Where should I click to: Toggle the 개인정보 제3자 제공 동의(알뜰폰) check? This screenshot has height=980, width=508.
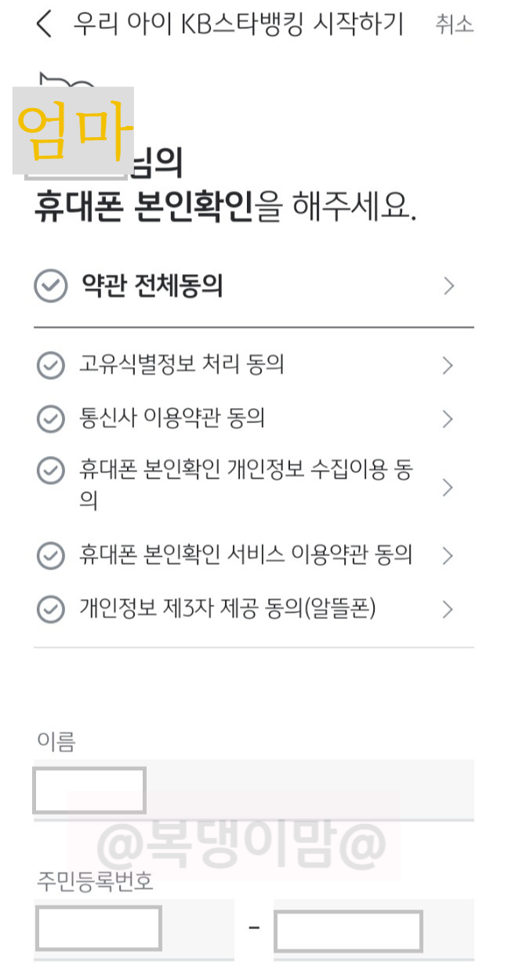[x=51, y=609]
